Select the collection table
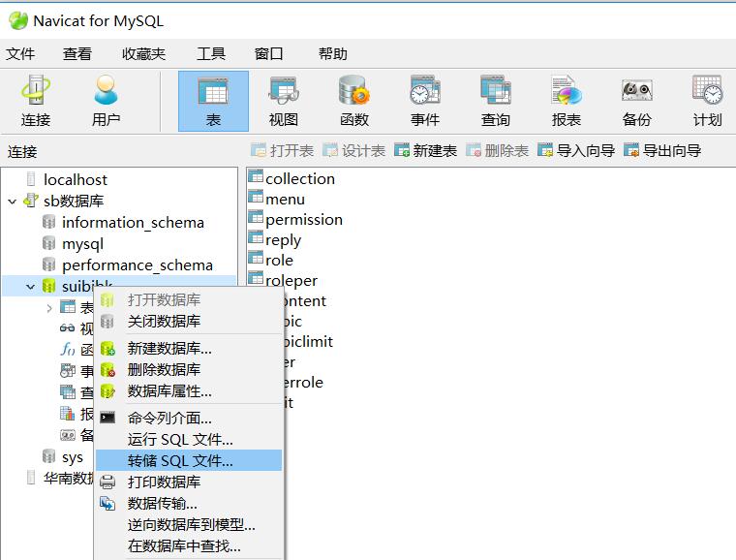 pos(300,179)
